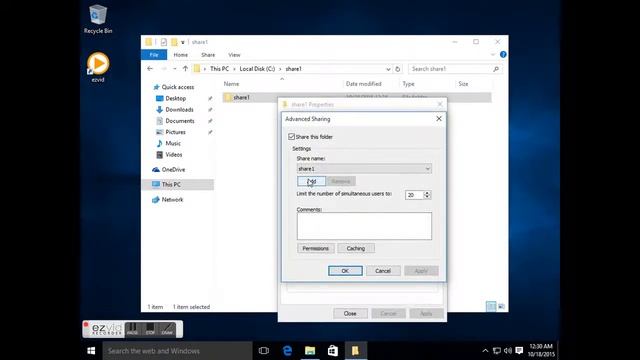Viewport: 640px width, 360px height.
Task: Expand the ribbon with chevron
Action: pos(493,54)
